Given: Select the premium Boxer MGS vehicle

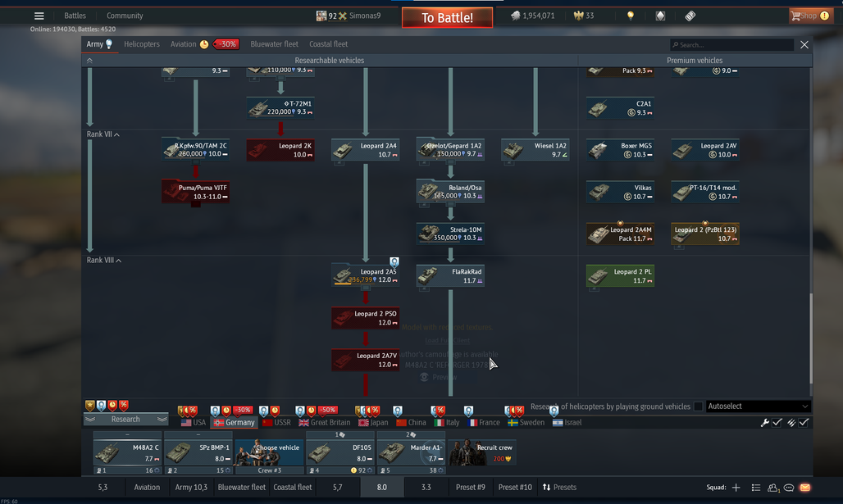Looking at the screenshot, I should 620,150.
